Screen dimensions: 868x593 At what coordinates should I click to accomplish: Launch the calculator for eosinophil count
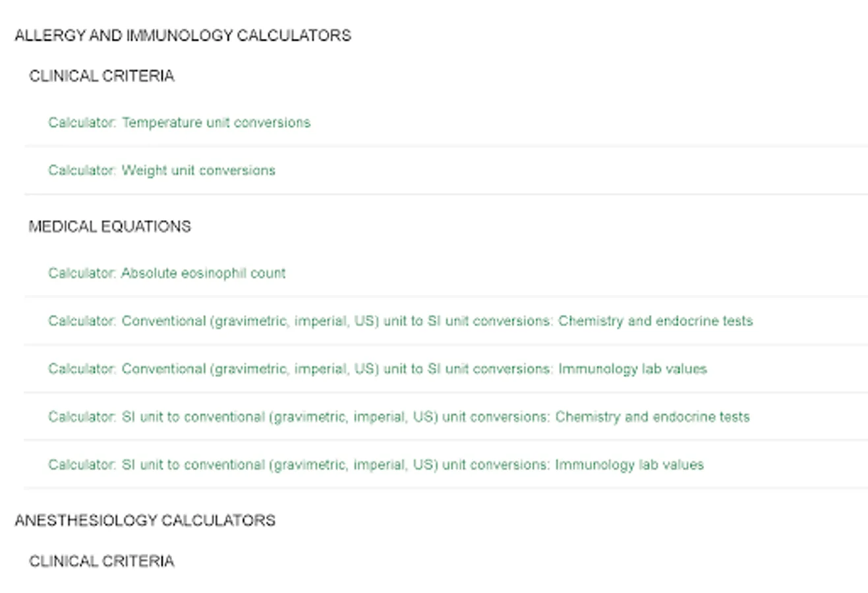coord(167,273)
